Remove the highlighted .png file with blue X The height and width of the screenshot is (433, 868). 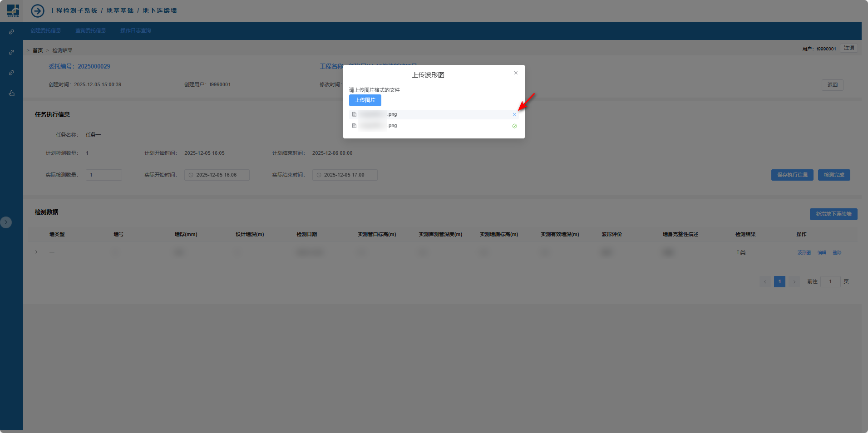pos(514,114)
